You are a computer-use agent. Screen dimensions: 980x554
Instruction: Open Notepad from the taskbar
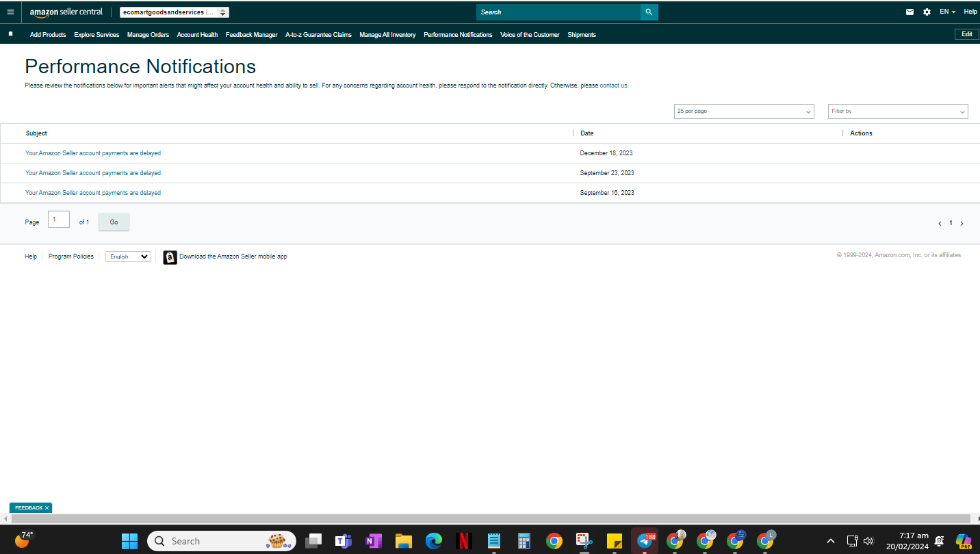point(494,541)
